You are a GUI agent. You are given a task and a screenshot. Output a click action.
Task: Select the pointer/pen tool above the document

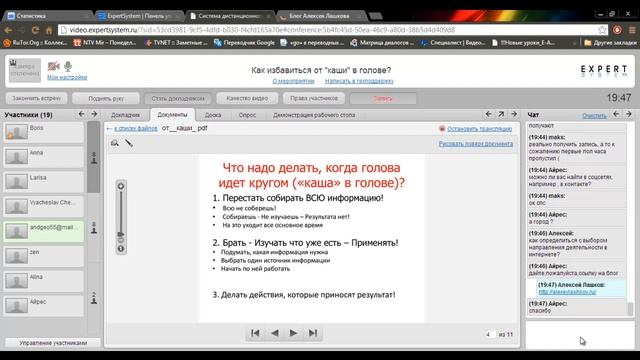(x=129, y=143)
